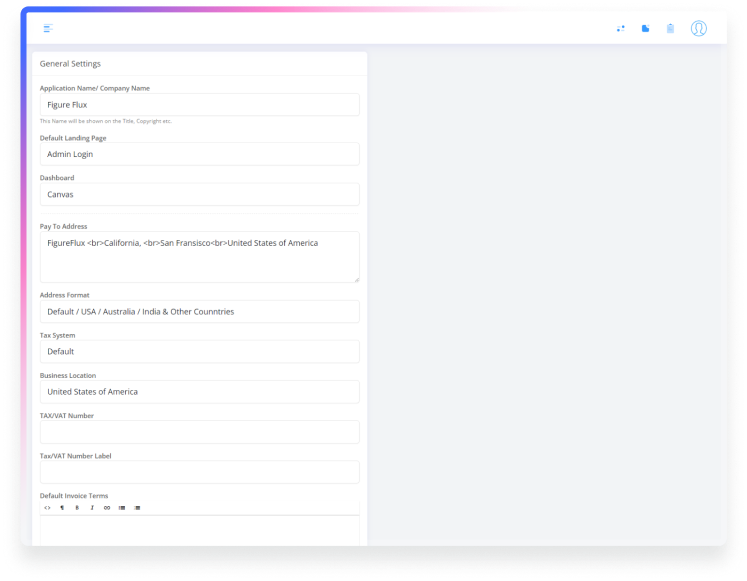
Task: Expand the Dashboard dropdown showing Canvas
Action: tap(199, 194)
